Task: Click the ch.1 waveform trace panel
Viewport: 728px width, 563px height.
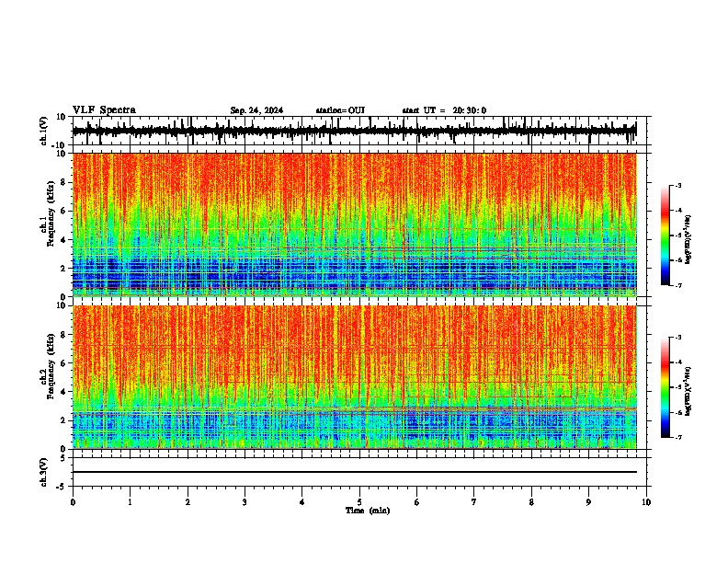Action: coord(359,131)
